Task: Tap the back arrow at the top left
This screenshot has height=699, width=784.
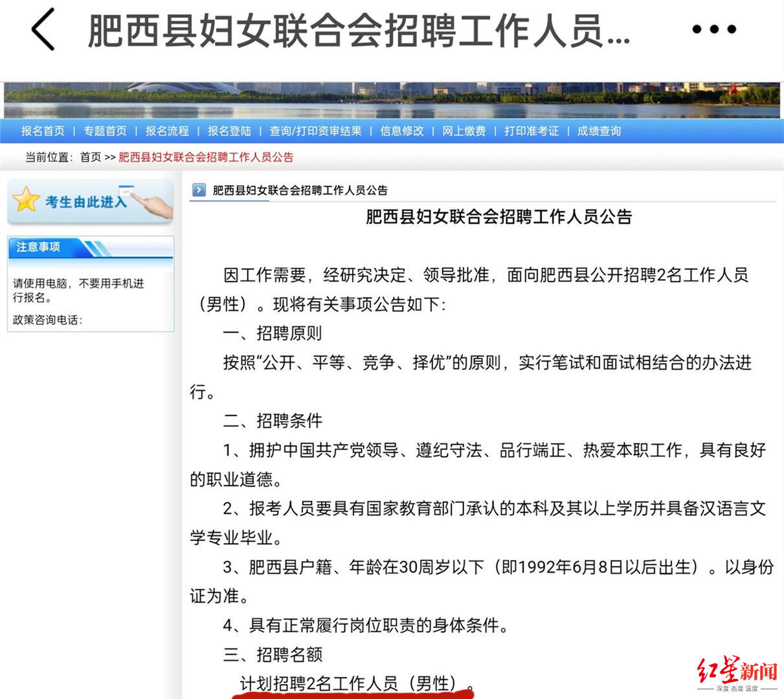Action: 42,29
